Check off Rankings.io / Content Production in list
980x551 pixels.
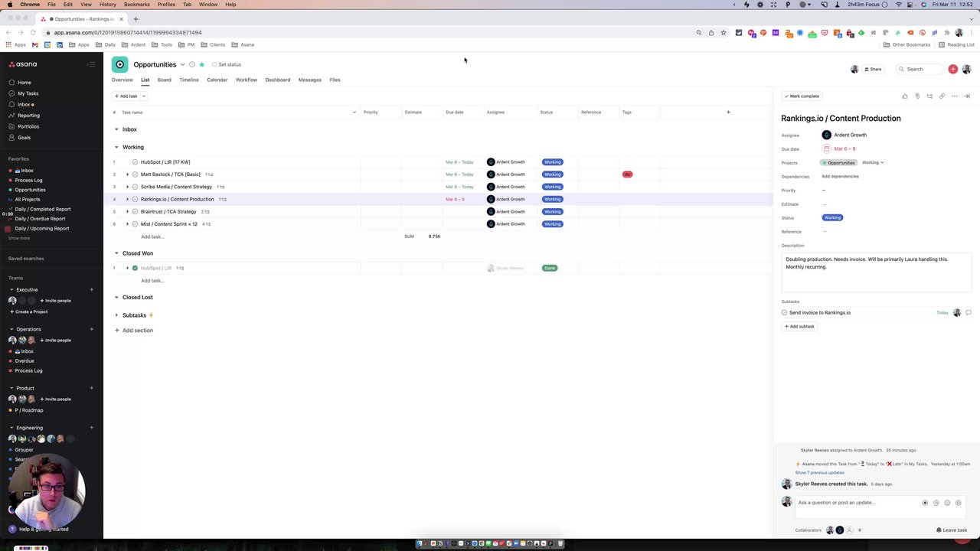pyautogui.click(x=135, y=199)
